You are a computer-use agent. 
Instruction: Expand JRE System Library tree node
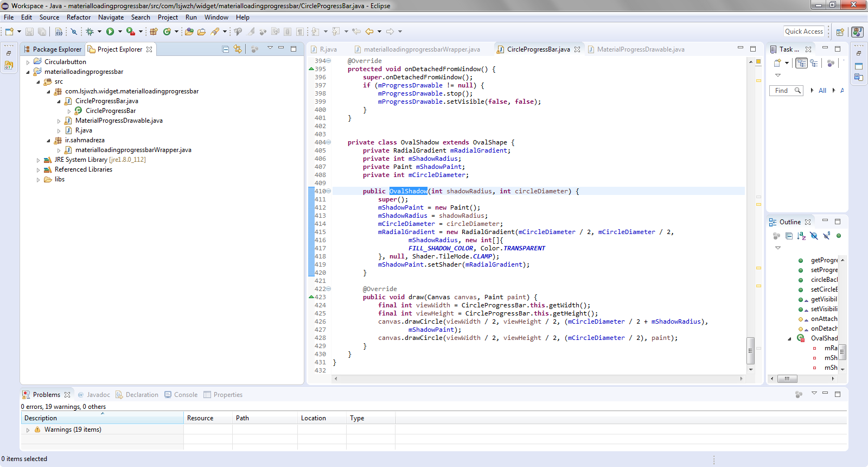38,160
